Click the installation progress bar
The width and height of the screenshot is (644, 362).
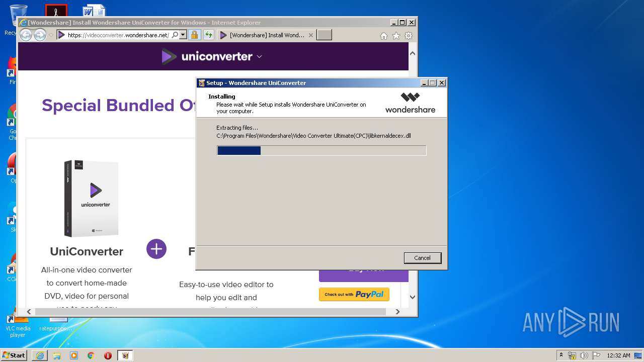click(321, 150)
